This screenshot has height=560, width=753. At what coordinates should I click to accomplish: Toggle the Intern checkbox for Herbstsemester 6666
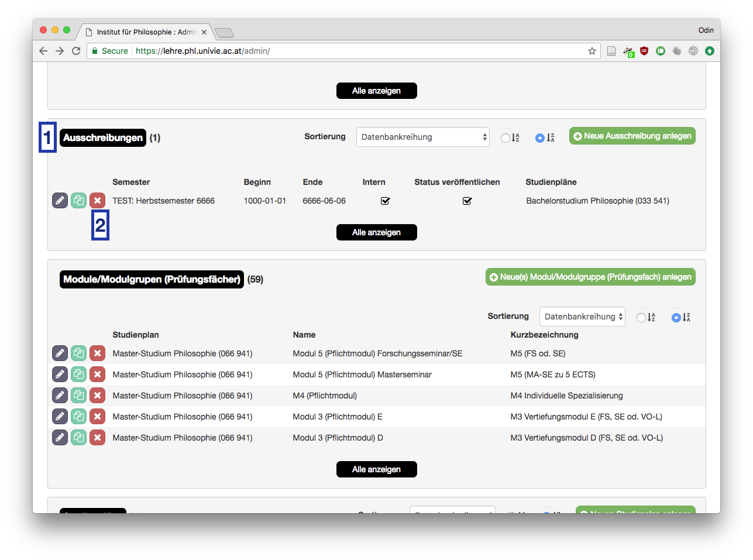pos(385,201)
